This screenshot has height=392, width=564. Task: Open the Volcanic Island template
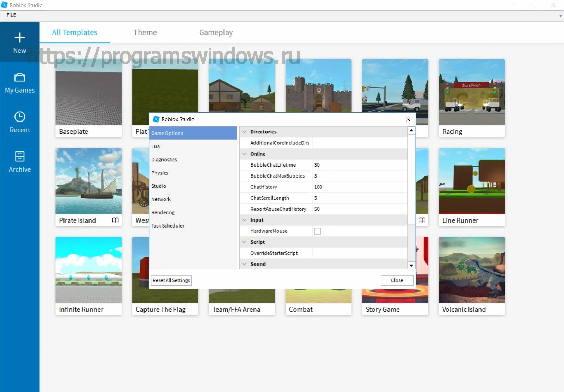pos(472,276)
